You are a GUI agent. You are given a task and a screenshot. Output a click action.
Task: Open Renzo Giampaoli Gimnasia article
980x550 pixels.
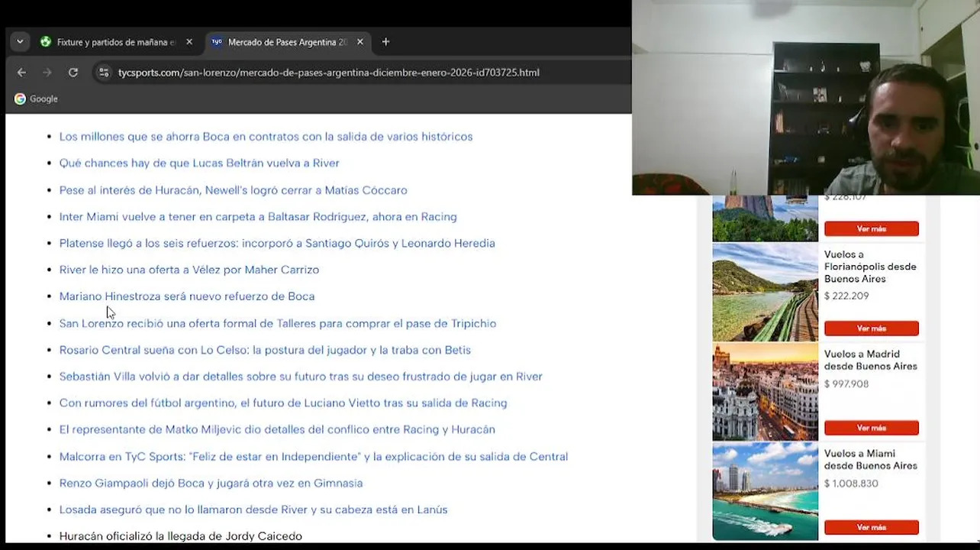click(x=211, y=483)
